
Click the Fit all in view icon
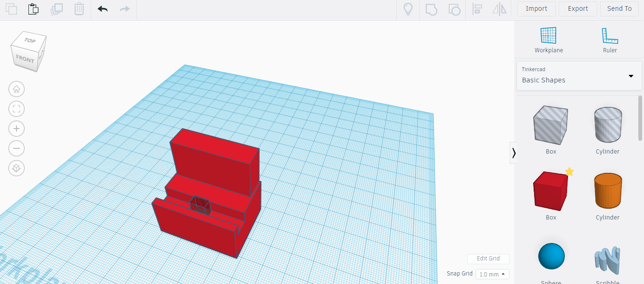point(17,109)
